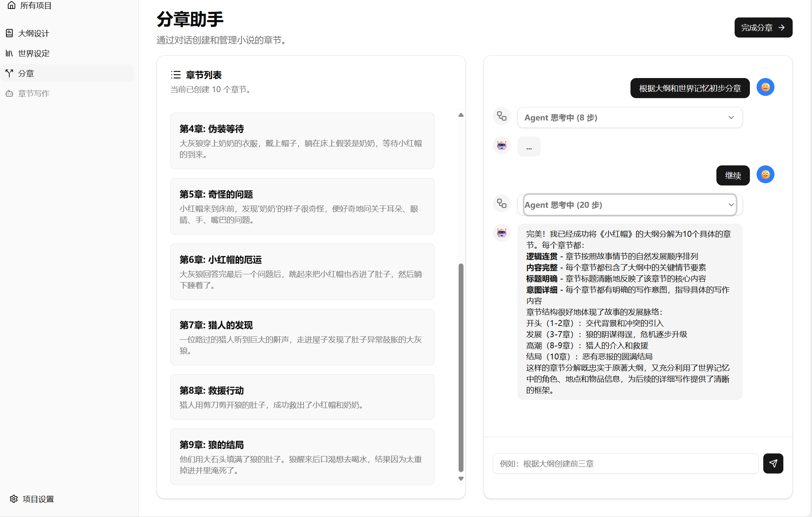Open 项目设置 via the gear icon
Screen dimensions: 812x517
pyautogui.click(x=14, y=499)
